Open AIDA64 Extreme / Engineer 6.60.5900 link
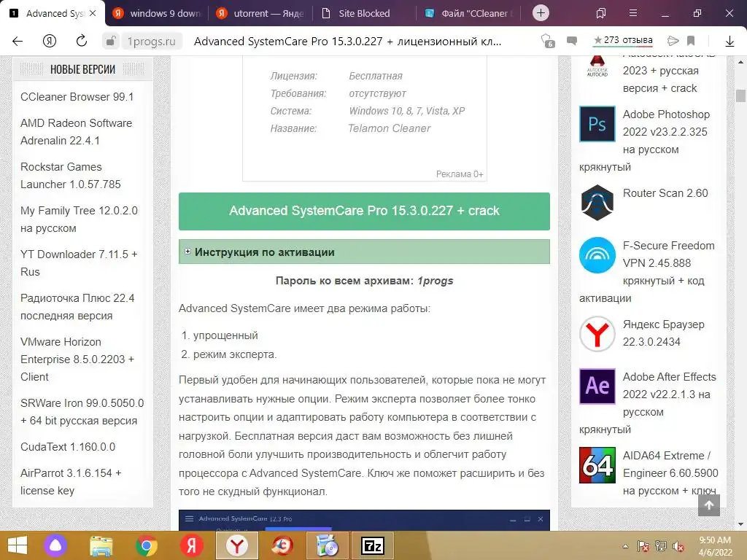The height and width of the screenshot is (560, 747). point(670,472)
